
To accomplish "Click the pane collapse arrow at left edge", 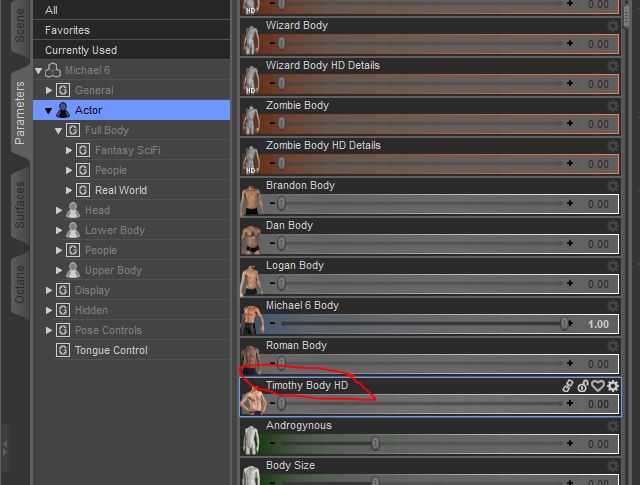I will coord(4,447).
